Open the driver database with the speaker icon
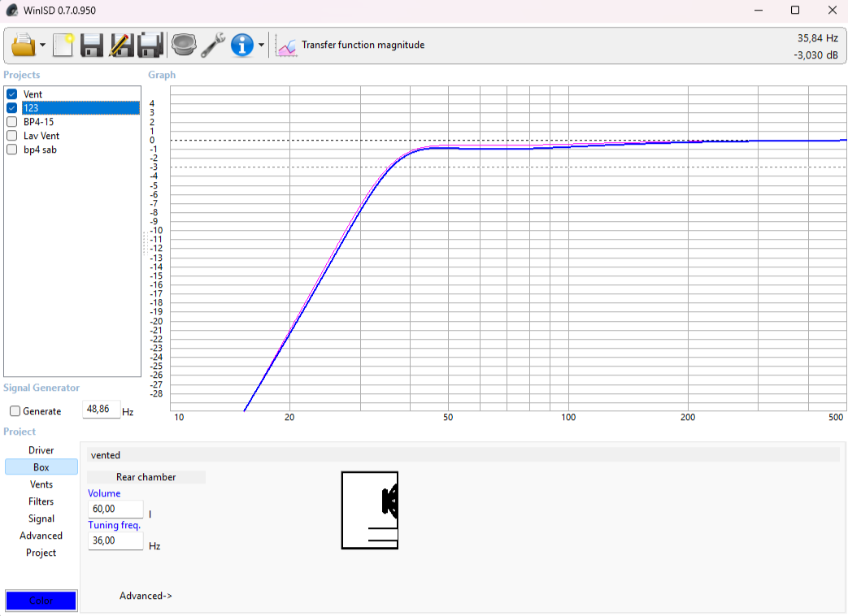This screenshot has width=848, height=616. [x=184, y=45]
